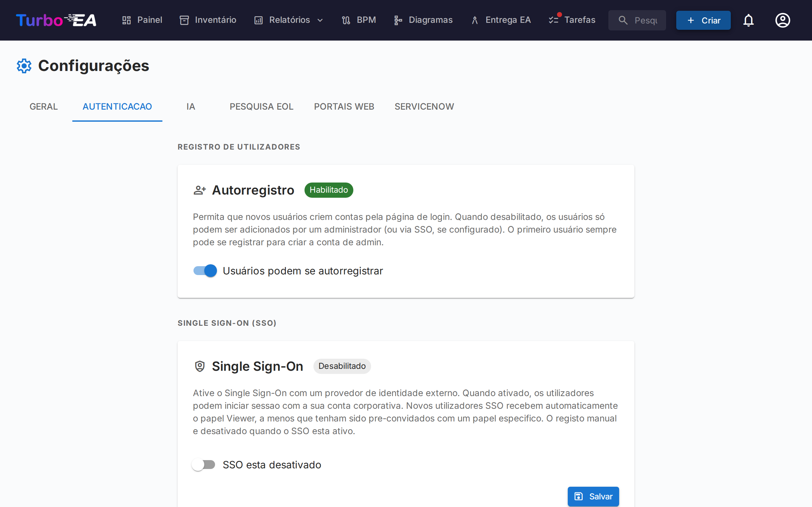Open Tarefas with the checklist icon

point(553,20)
